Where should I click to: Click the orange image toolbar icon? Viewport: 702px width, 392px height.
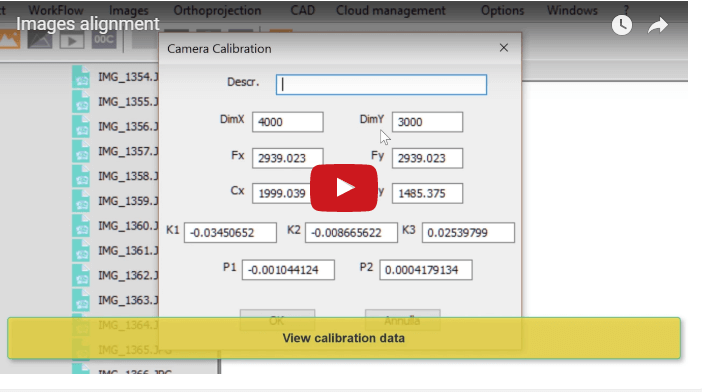coord(10,40)
